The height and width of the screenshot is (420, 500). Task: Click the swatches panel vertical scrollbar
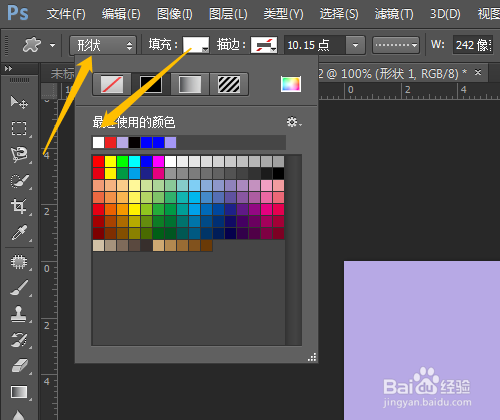click(x=293, y=250)
